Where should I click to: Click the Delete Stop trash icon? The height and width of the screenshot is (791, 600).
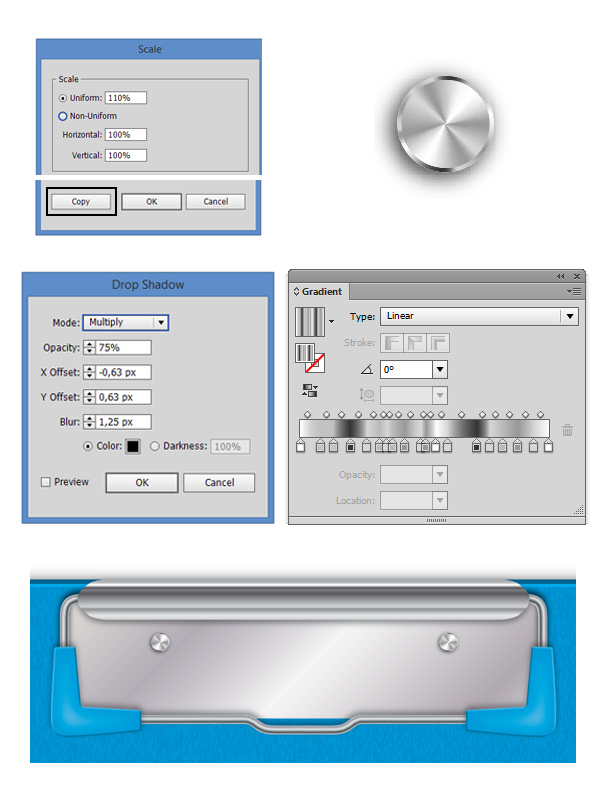pyautogui.click(x=567, y=430)
